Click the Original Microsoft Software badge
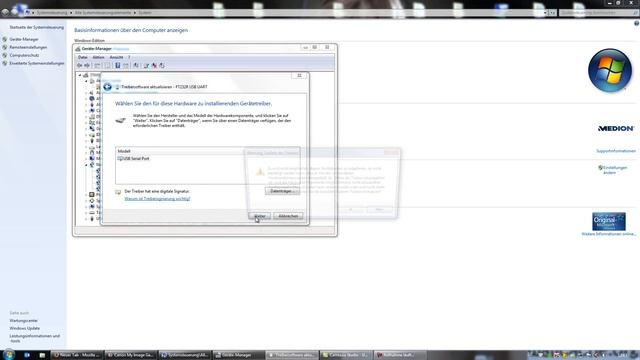 (609, 222)
